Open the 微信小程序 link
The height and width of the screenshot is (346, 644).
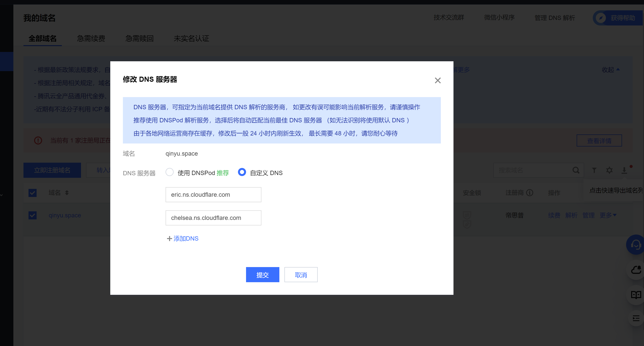pos(499,18)
